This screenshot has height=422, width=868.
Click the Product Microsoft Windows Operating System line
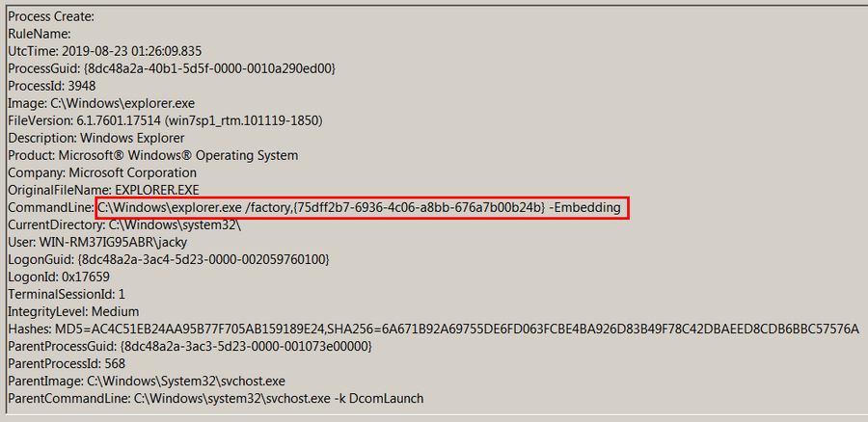click(152, 155)
